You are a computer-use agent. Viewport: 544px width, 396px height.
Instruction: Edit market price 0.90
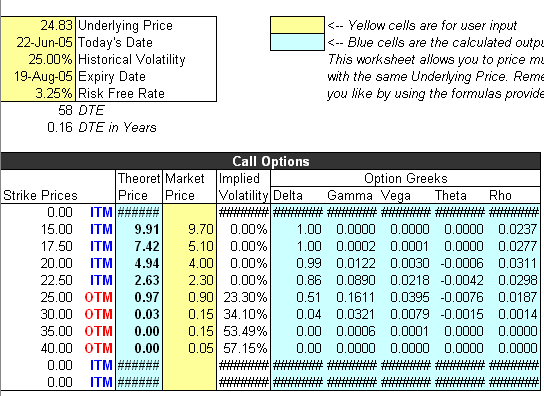click(189, 297)
